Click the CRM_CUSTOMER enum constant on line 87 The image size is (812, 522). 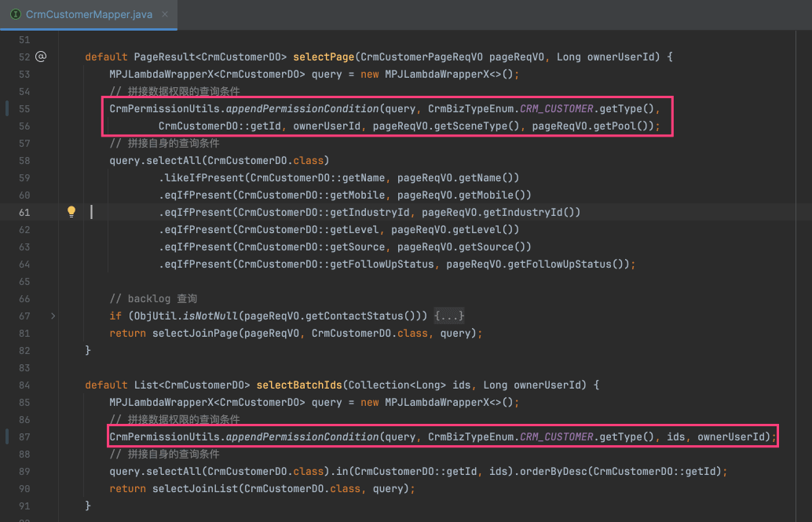556,436
